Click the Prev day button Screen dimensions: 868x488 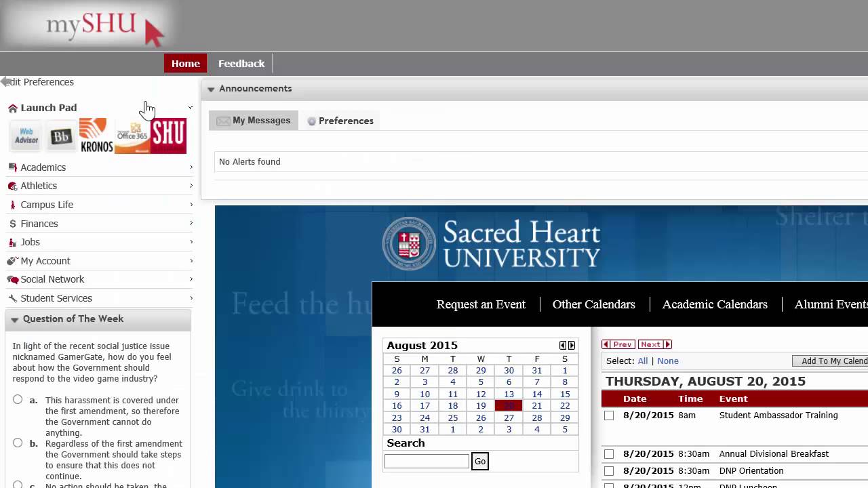click(618, 344)
